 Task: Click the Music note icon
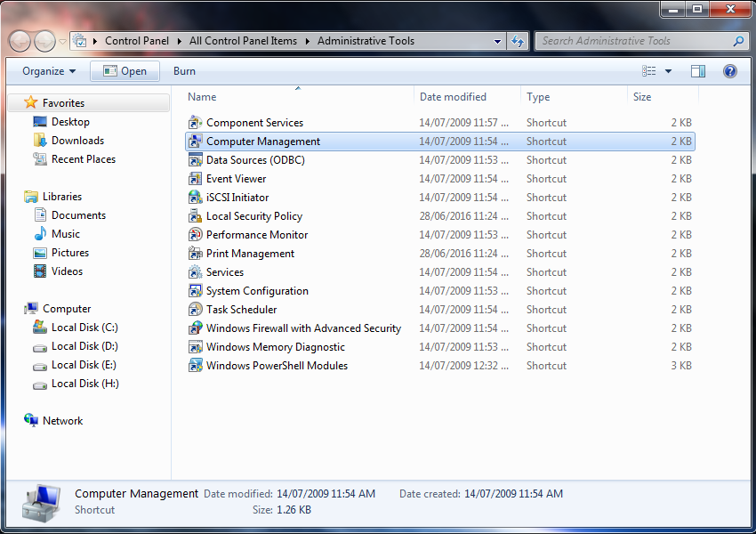point(40,234)
